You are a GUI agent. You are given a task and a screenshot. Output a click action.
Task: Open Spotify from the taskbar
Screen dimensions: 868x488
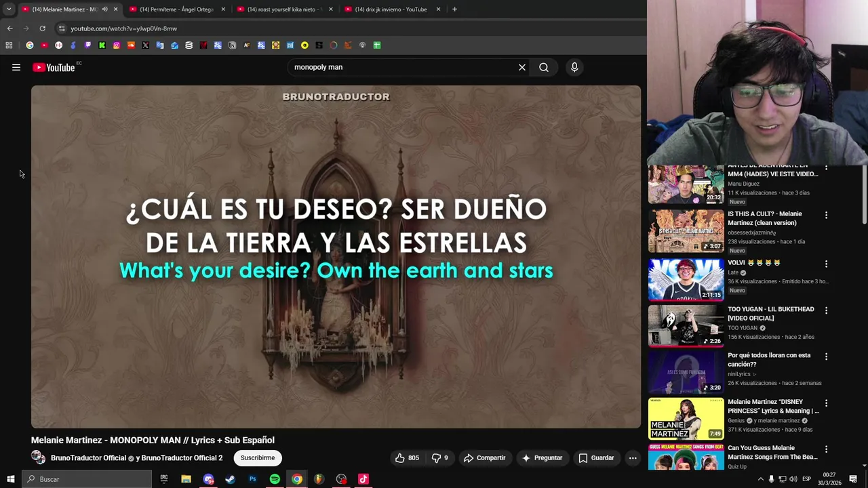(x=275, y=479)
